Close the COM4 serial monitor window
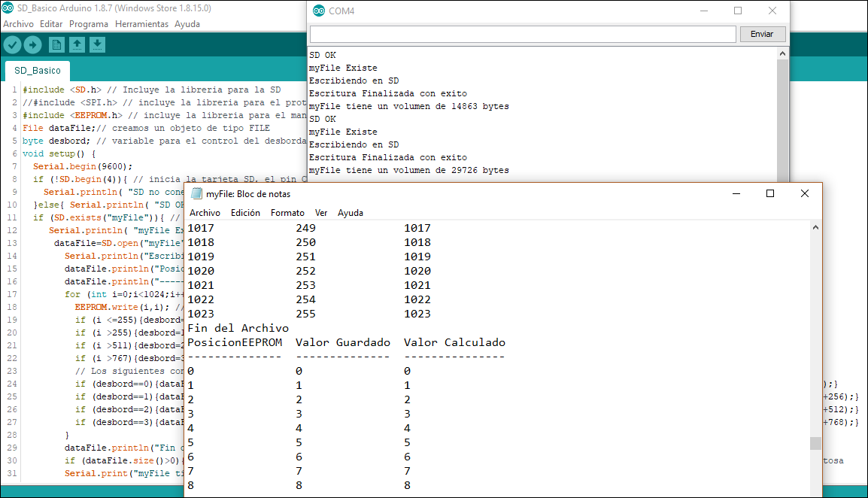 (x=772, y=11)
